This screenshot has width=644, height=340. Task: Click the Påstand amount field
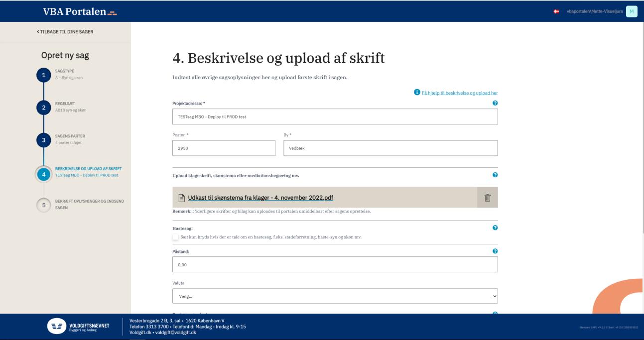tap(335, 264)
